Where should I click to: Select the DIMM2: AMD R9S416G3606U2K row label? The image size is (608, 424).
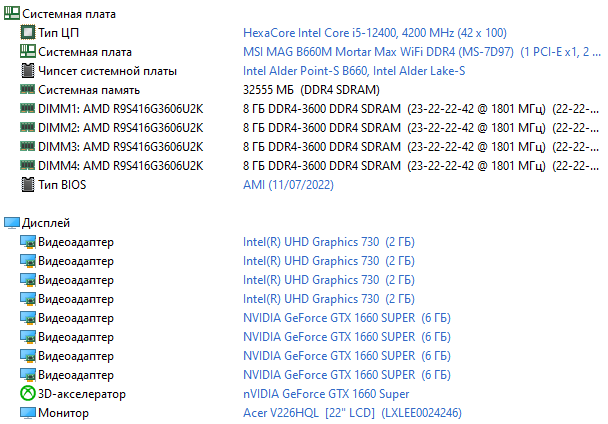point(121,128)
